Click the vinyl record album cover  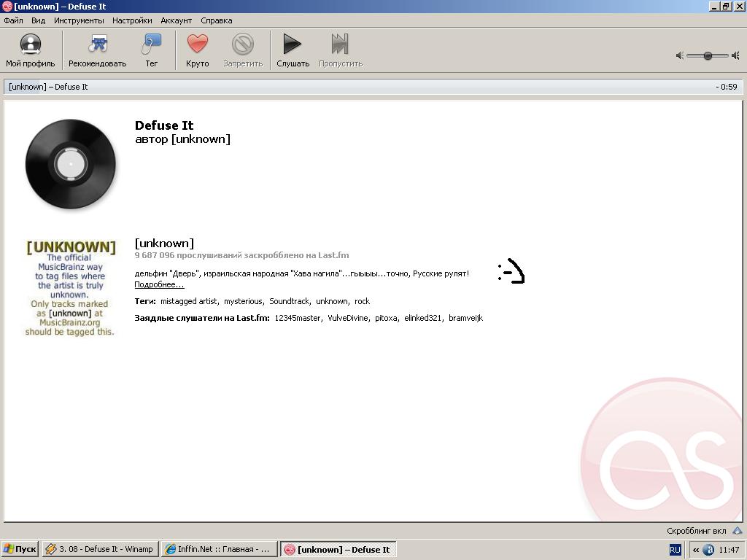tap(71, 164)
